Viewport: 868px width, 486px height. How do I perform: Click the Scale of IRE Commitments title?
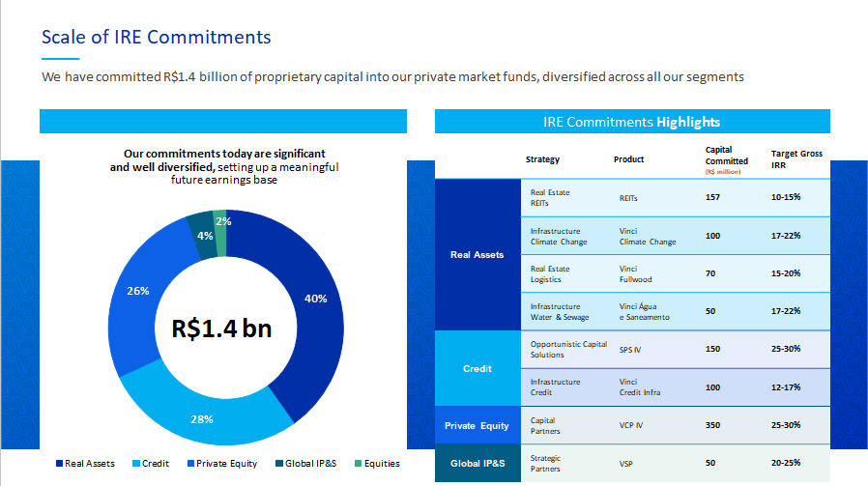(156, 37)
